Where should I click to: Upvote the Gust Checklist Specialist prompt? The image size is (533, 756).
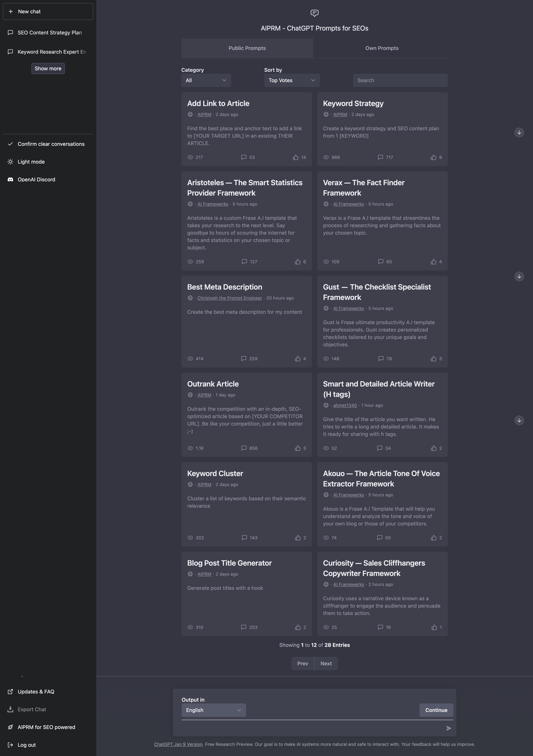(x=433, y=359)
